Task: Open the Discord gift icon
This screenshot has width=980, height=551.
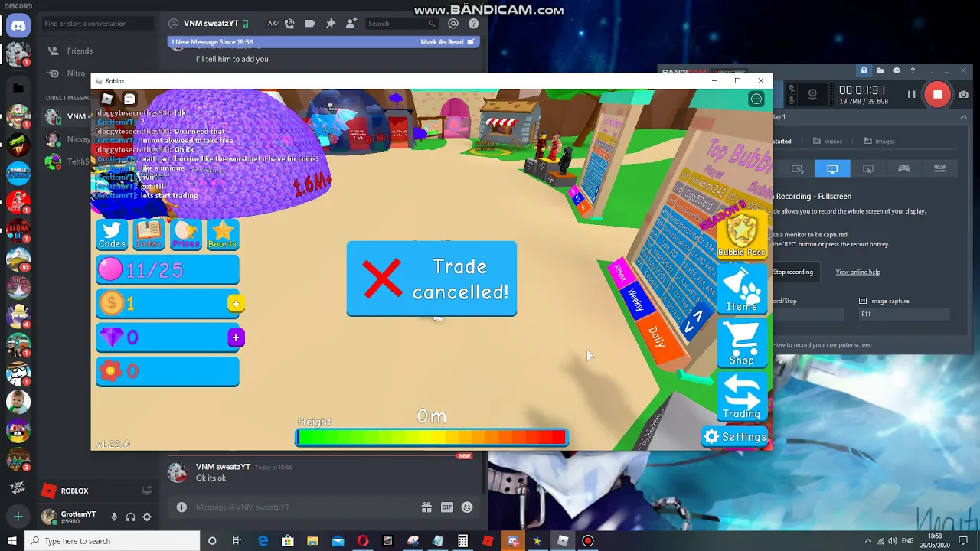Action: [x=426, y=507]
